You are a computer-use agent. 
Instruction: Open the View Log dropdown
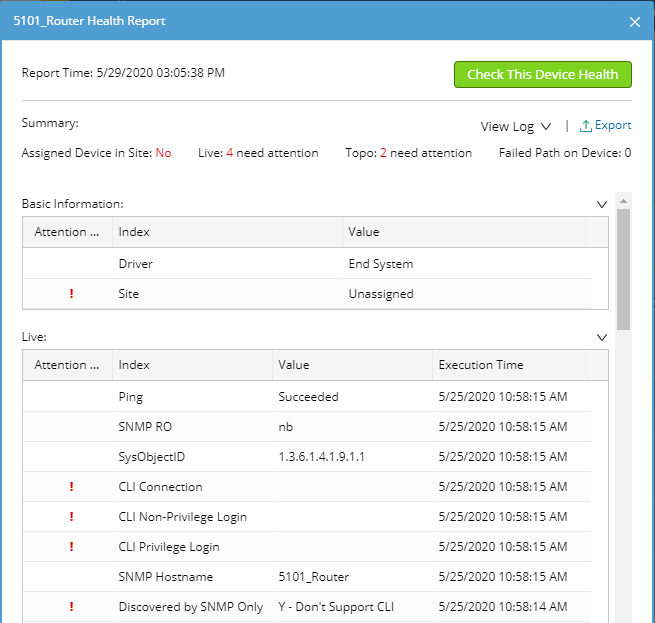tap(515, 126)
